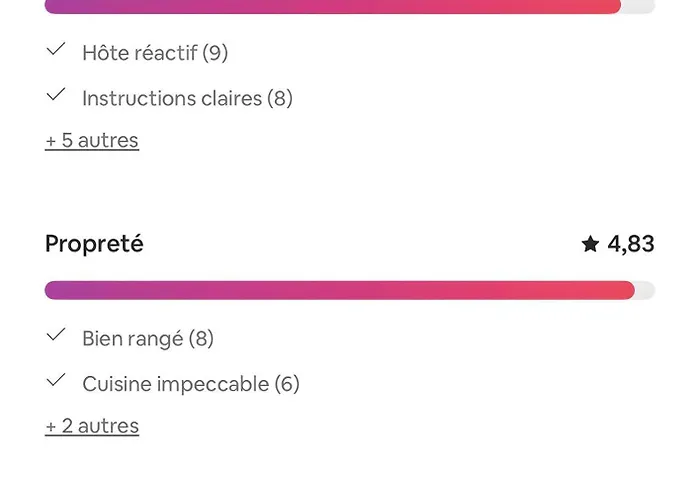Click the checkmark next to Cuisine impeccable
The image size is (700, 500).
[56, 381]
